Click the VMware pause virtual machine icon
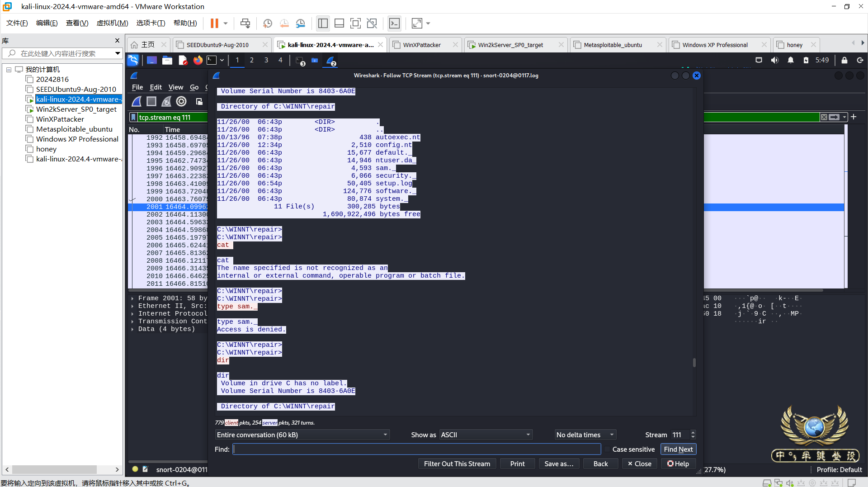The width and height of the screenshot is (868, 487). [214, 23]
